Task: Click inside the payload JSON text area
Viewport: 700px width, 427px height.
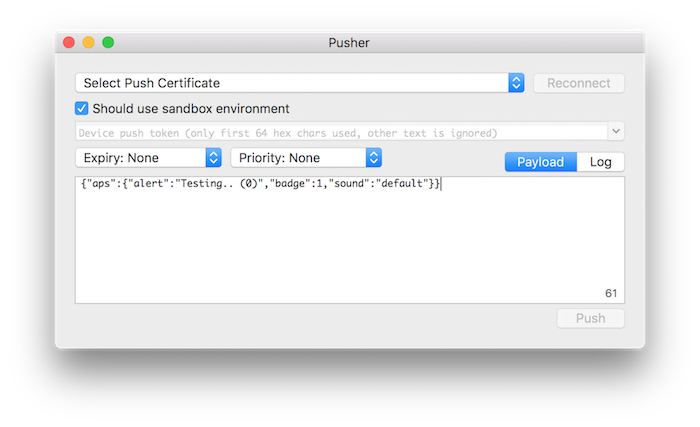Action: pos(350,240)
